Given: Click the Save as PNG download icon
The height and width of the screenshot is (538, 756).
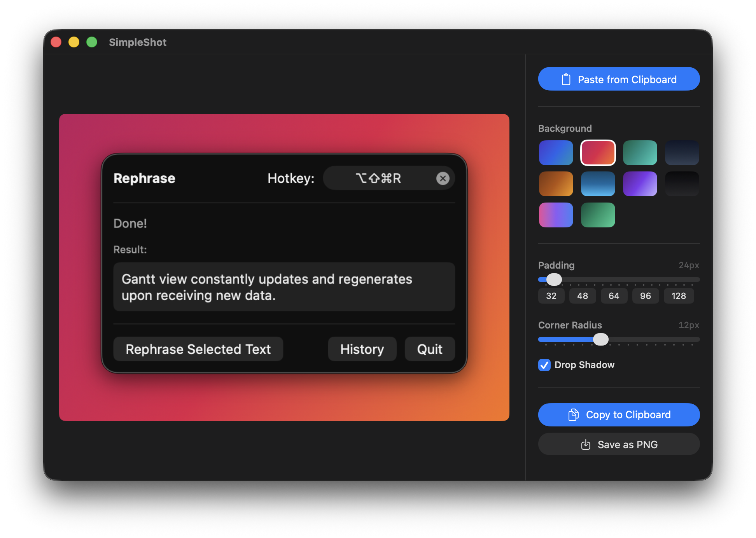Looking at the screenshot, I should click(x=585, y=445).
